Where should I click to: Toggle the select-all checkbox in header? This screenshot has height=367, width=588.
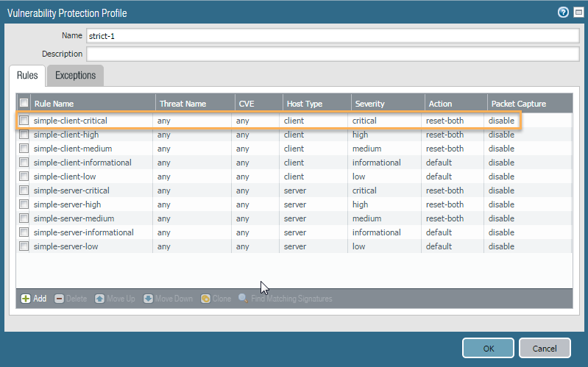coord(24,103)
